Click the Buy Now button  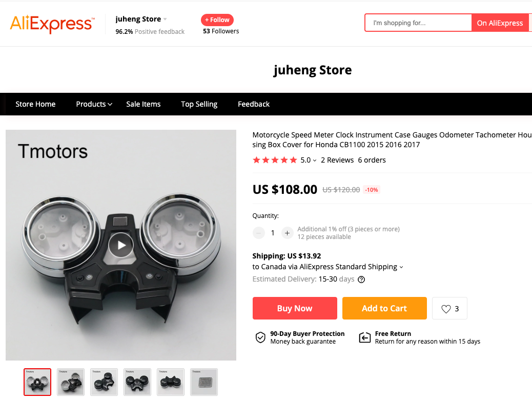point(295,308)
